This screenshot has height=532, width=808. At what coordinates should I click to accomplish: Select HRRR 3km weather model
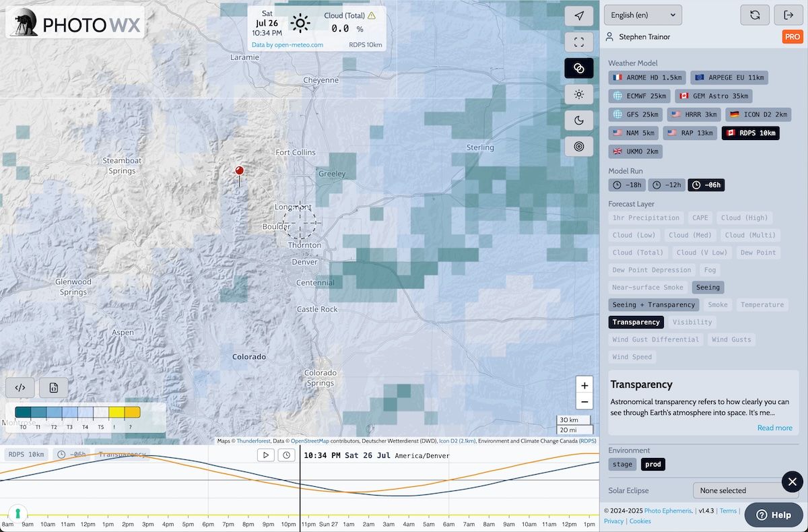click(x=694, y=114)
